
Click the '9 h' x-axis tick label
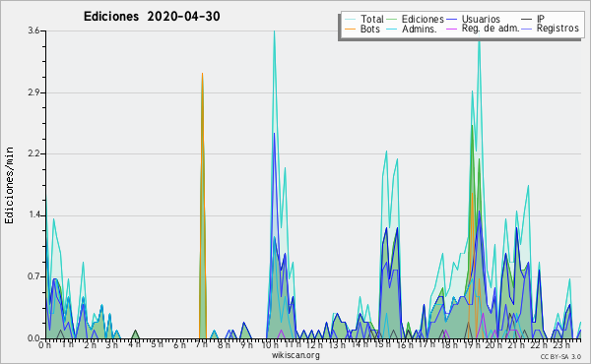point(246,345)
